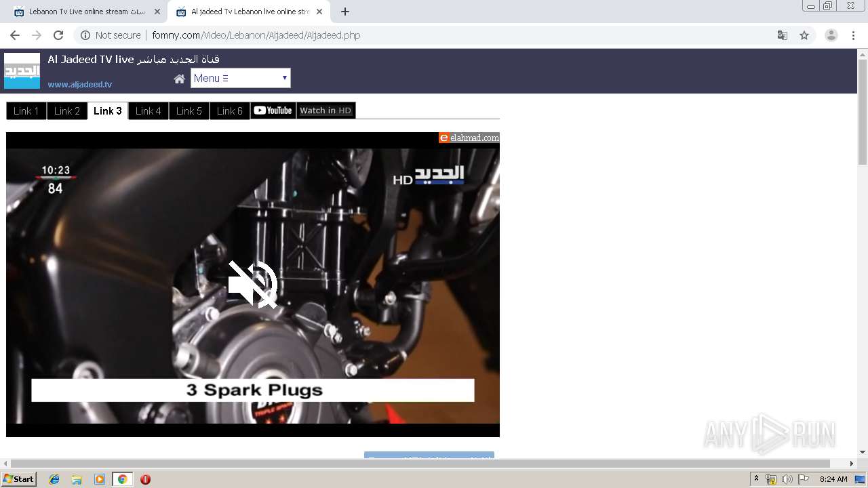Open the www.aljadeed.tv link
The image size is (868, 488).
pyautogui.click(x=80, y=85)
